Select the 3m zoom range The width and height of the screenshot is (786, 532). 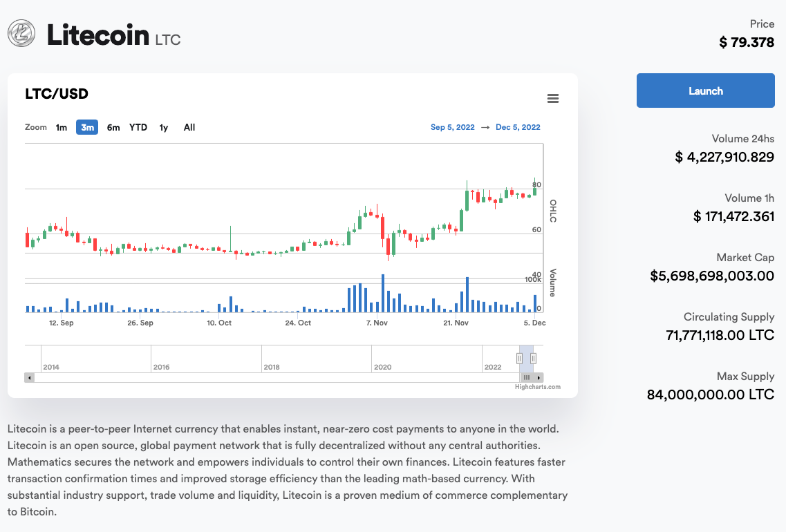tap(87, 127)
